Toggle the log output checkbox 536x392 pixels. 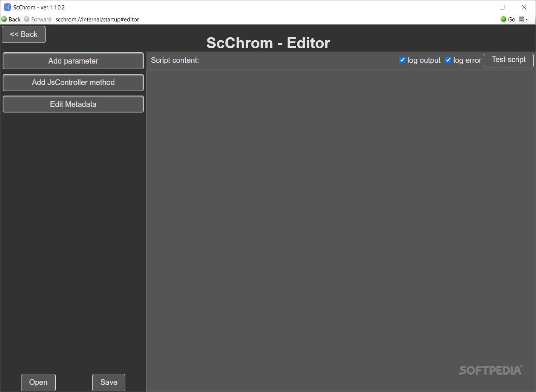[x=402, y=60]
